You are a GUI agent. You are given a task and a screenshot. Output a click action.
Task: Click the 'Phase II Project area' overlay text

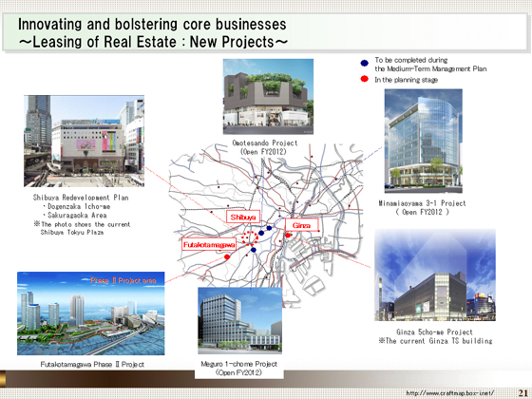point(123,280)
